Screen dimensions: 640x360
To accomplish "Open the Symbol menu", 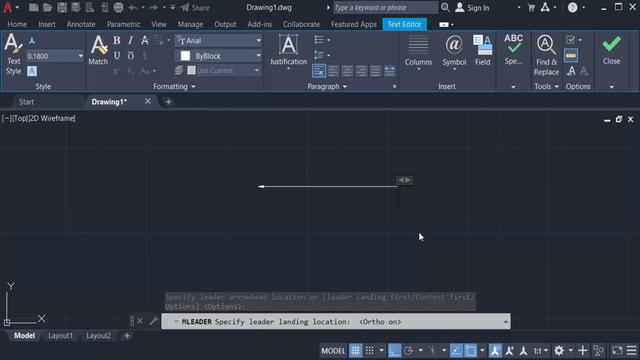I will click(x=454, y=53).
